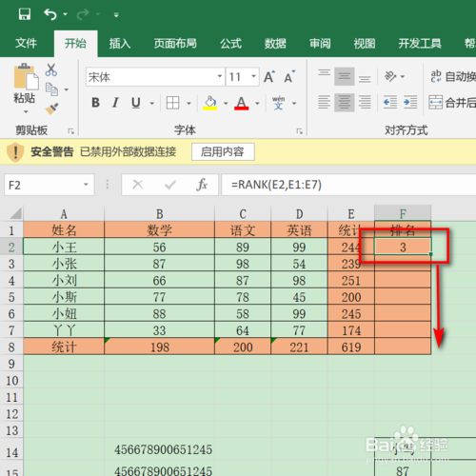The width and height of the screenshot is (476, 476).
Task: Click the security warning shield icon
Action: pyautogui.click(x=15, y=151)
